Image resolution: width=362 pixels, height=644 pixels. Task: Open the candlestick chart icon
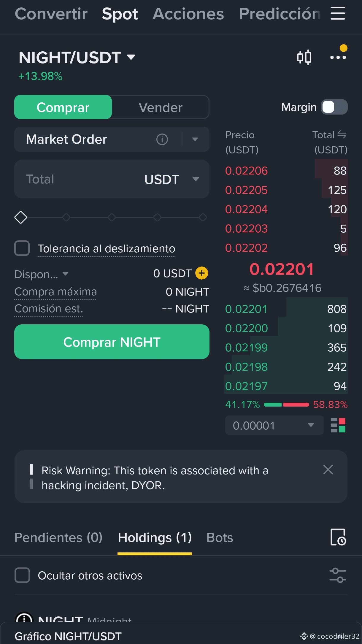(x=304, y=57)
